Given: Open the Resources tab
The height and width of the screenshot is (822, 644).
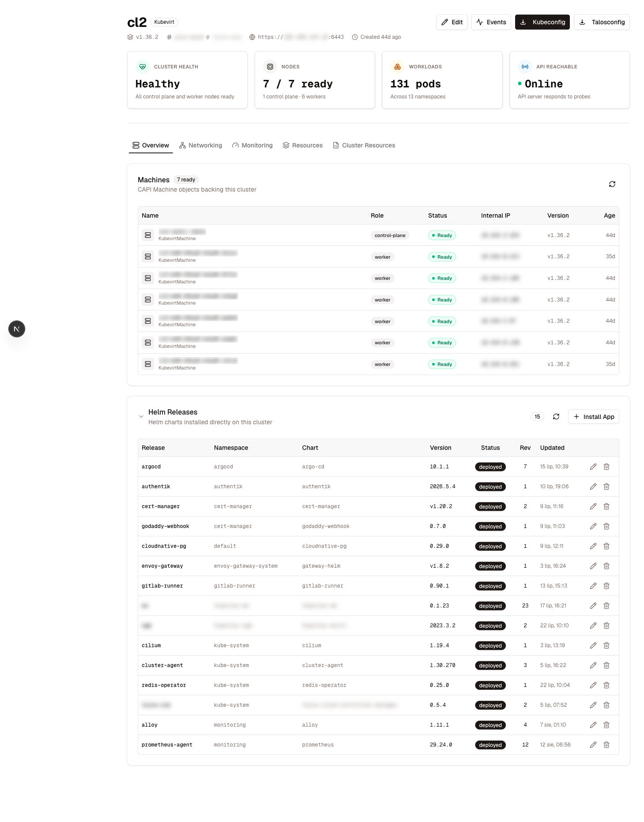Looking at the screenshot, I should (303, 145).
